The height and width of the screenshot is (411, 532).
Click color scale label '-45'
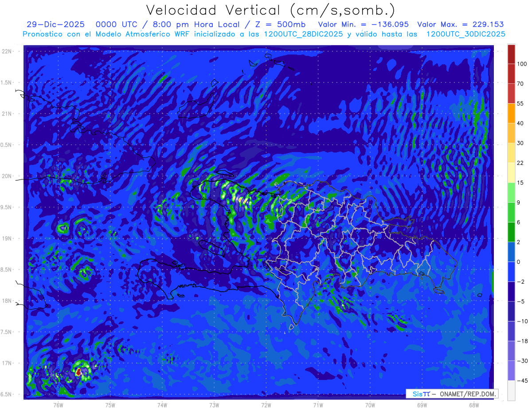click(522, 380)
